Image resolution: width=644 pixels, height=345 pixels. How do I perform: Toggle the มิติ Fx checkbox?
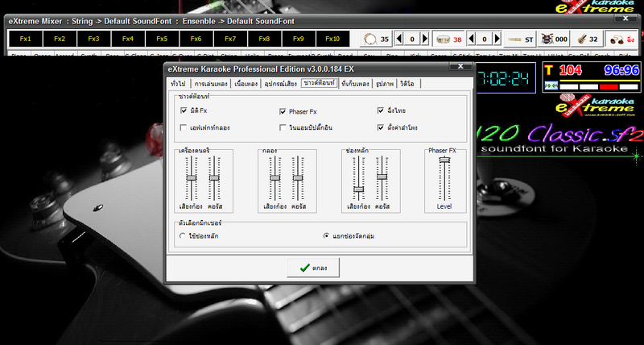point(184,111)
